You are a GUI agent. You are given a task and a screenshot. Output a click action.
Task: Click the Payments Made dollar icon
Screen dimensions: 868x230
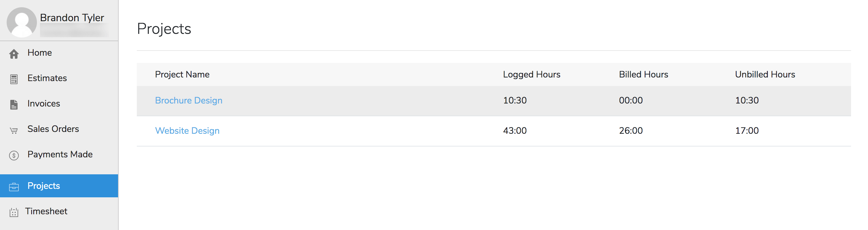pyautogui.click(x=14, y=155)
